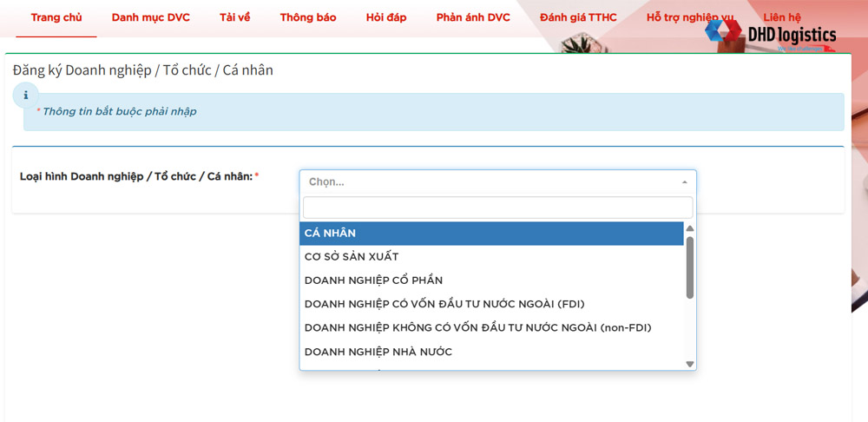Viewport: 868px width, 422px height.
Task: Select the Hỏi đáp menu item
Action: pos(386,17)
